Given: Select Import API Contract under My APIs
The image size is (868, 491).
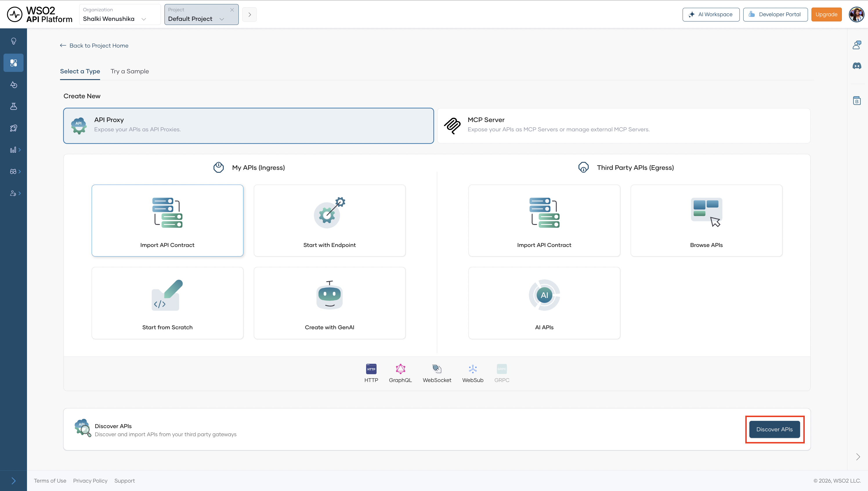Looking at the screenshot, I should tap(167, 221).
